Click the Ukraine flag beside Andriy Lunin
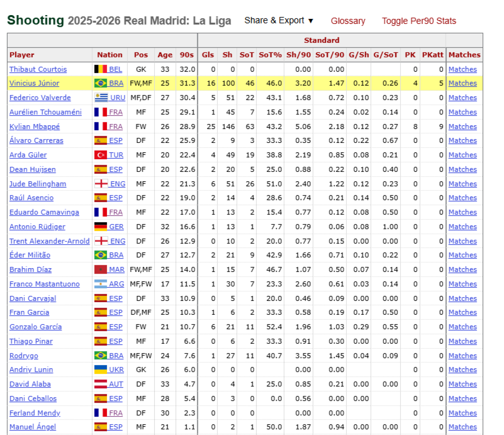Viewport: 504px width, 435px height. point(101,369)
